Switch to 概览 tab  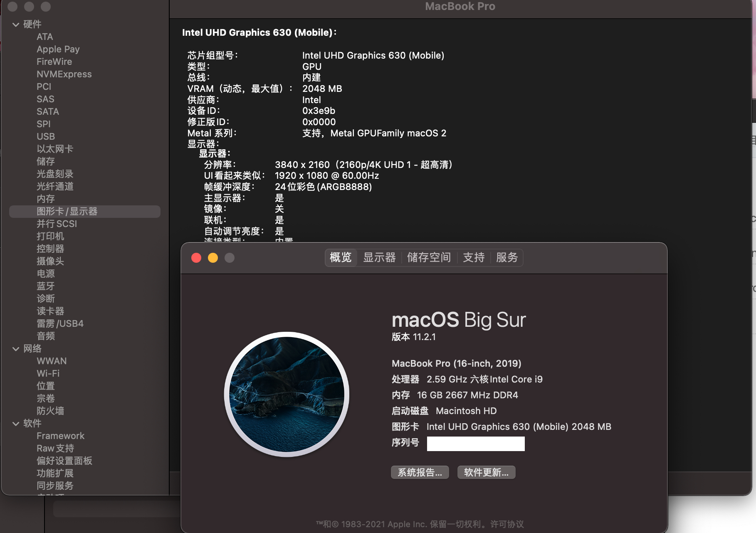[341, 257]
